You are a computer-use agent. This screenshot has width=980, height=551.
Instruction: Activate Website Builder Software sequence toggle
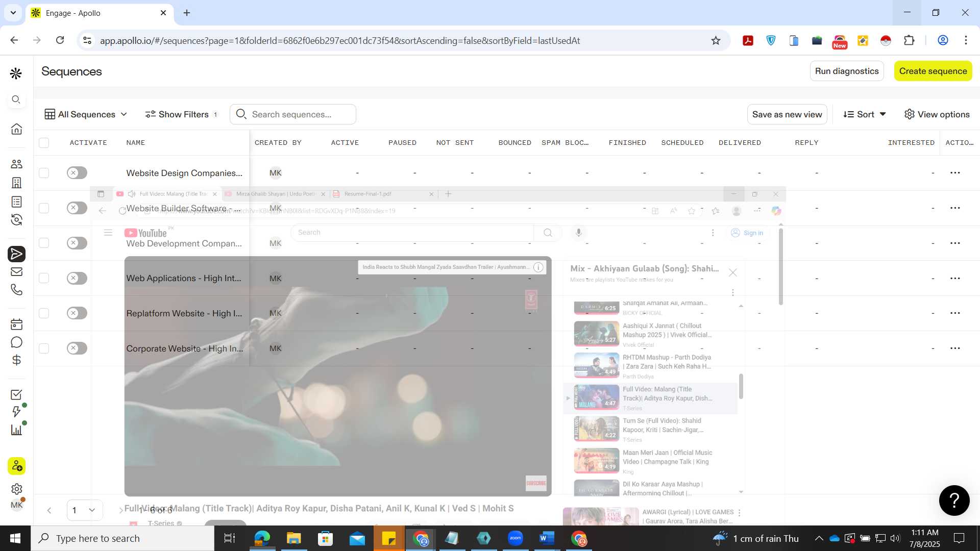(77, 208)
